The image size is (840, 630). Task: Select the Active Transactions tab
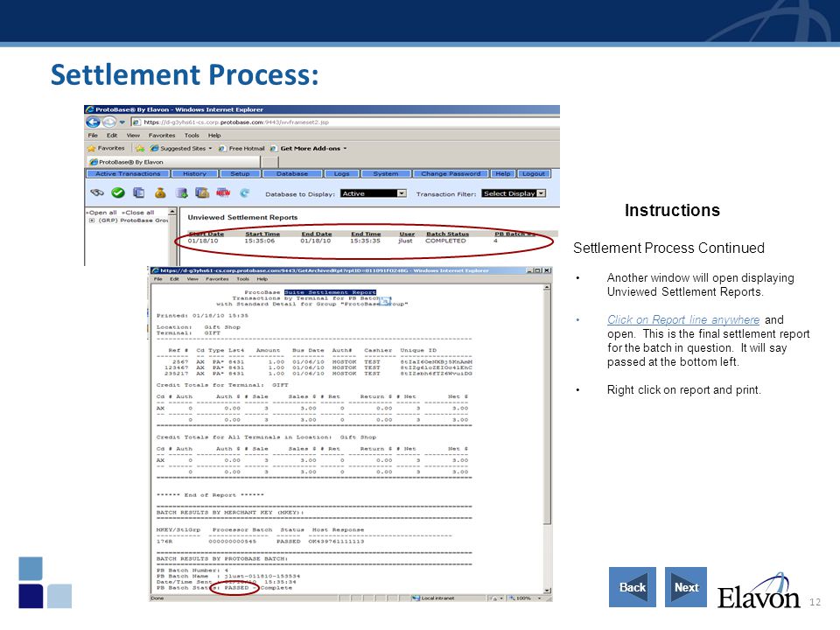click(x=128, y=173)
